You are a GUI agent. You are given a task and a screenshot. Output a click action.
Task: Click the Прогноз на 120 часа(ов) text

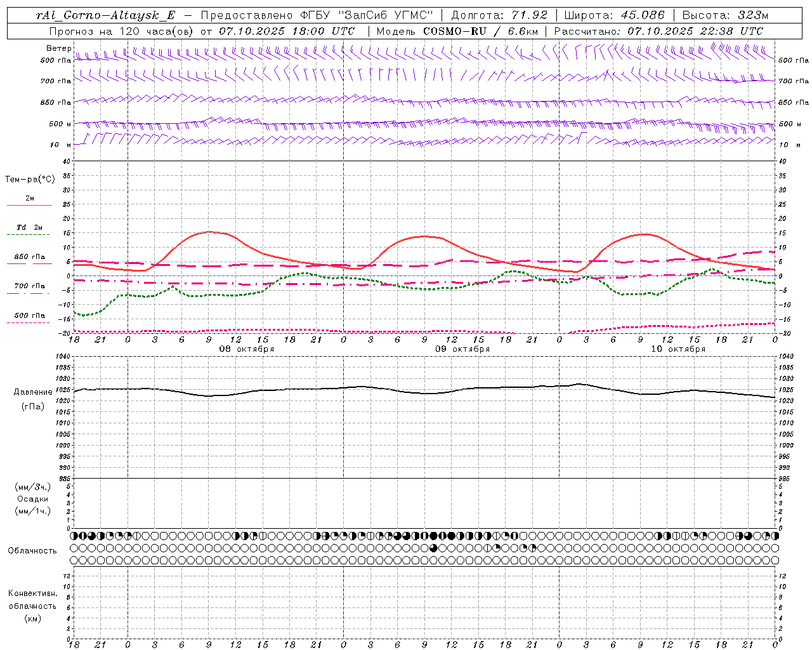coord(122,31)
